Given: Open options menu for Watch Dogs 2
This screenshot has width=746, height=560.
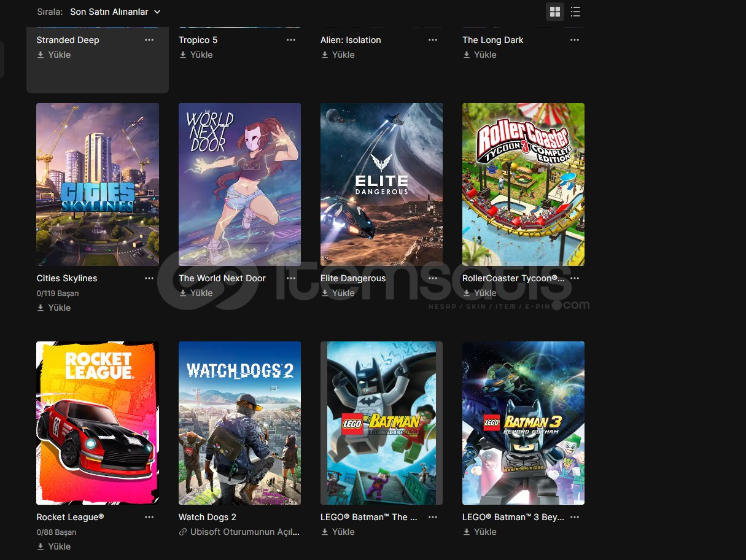Looking at the screenshot, I should [291, 517].
